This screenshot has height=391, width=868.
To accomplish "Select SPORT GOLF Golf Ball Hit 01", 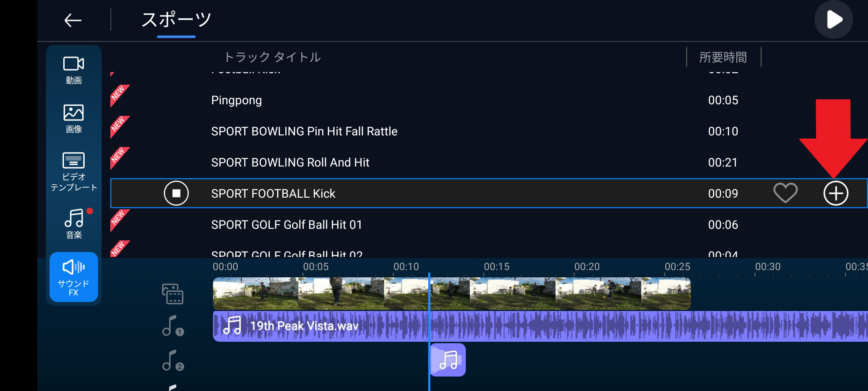I will tap(488, 225).
